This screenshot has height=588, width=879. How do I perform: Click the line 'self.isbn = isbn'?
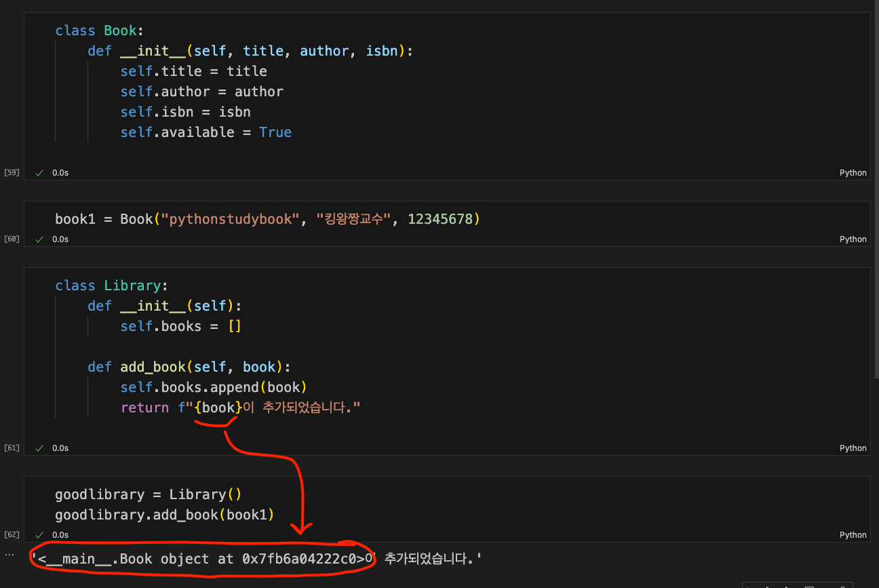pyautogui.click(x=186, y=112)
